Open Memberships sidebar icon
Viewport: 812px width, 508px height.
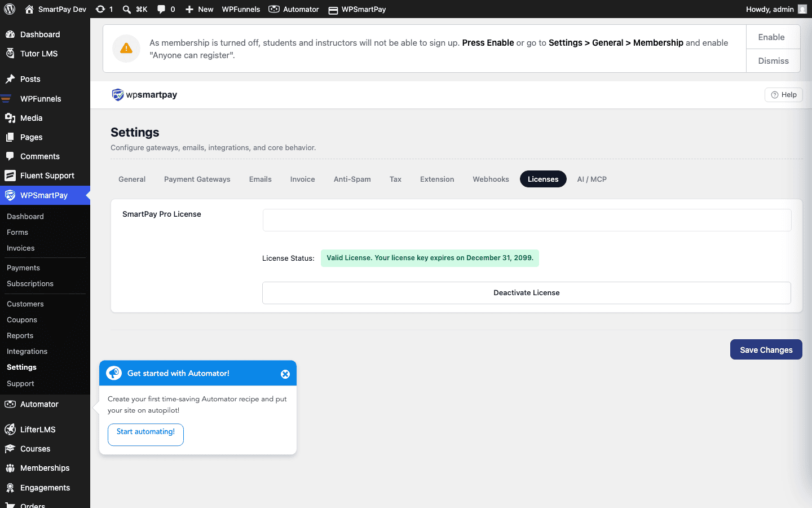pos(10,468)
